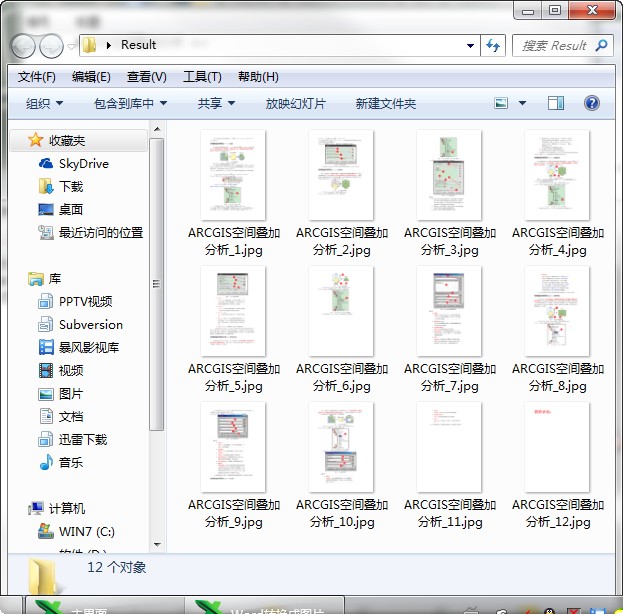Screen dimensions: 623x614
Task: Open the 帮助(H) menu
Action: (x=258, y=77)
